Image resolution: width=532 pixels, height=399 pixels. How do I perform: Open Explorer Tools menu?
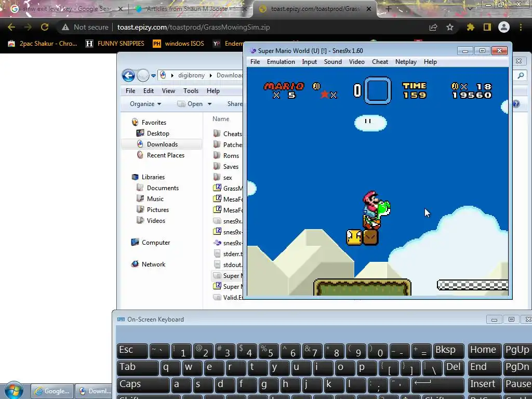191,91
